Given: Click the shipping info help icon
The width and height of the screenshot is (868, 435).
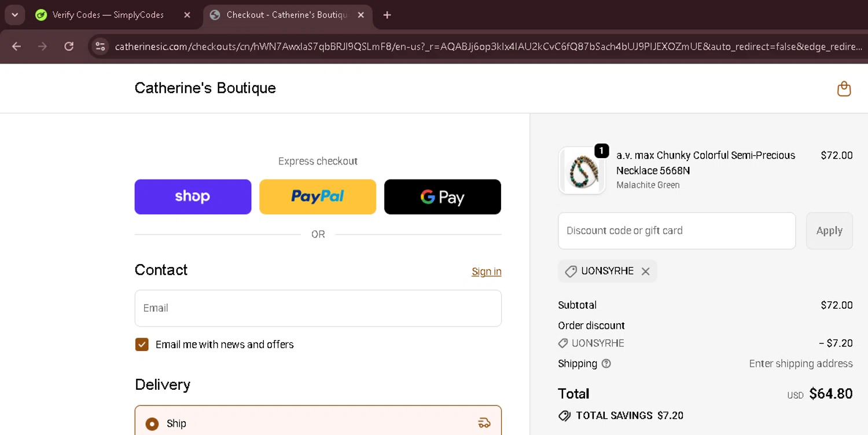Looking at the screenshot, I should pyautogui.click(x=606, y=364).
